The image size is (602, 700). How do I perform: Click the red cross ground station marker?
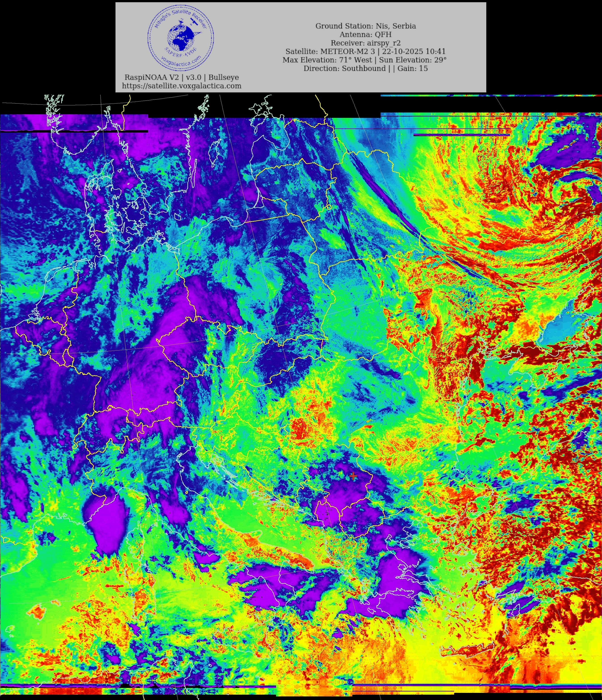(353, 476)
